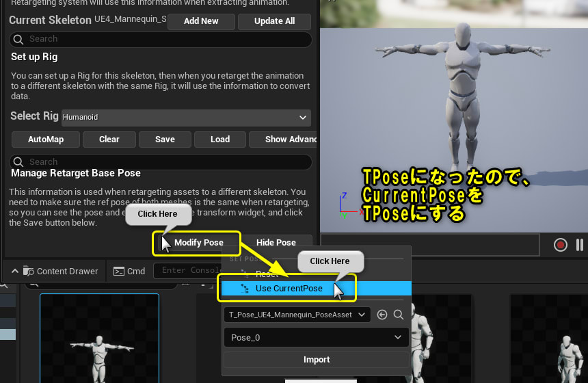Click the Reset entry skeleton icon
588x383 pixels.
pos(245,274)
